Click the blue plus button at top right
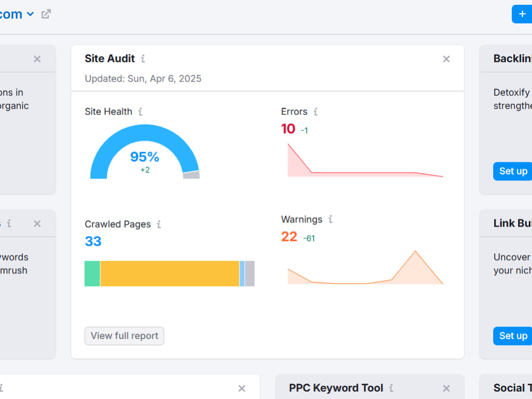 [x=522, y=14]
